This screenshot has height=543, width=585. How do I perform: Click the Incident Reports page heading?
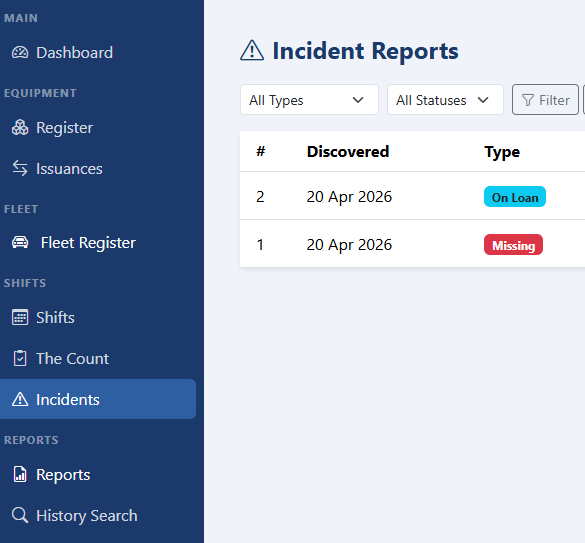[x=365, y=51]
